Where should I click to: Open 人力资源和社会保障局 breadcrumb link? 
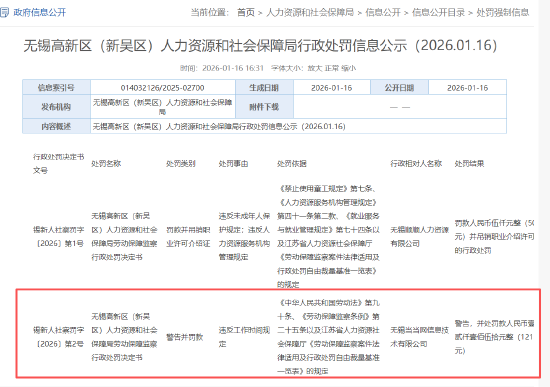[x=310, y=13]
